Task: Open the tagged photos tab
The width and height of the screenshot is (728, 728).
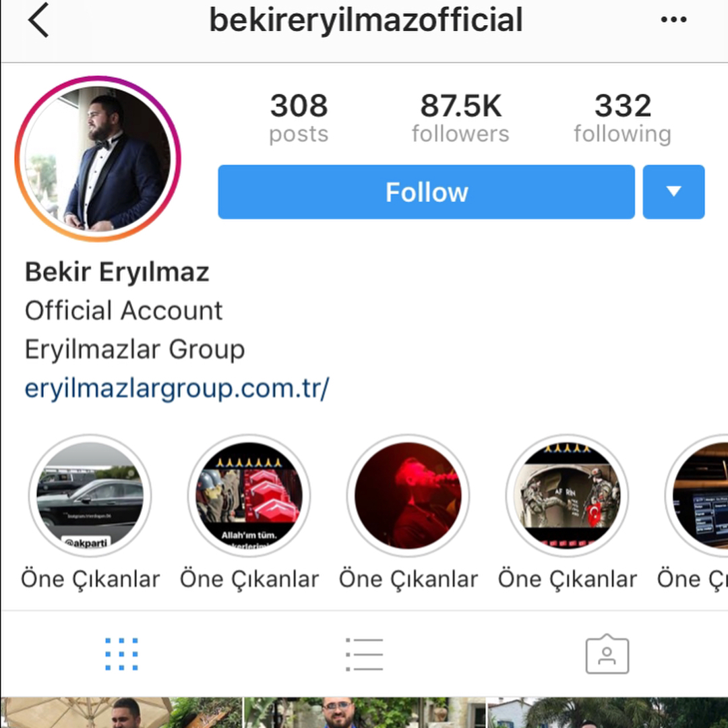Action: coord(607,654)
